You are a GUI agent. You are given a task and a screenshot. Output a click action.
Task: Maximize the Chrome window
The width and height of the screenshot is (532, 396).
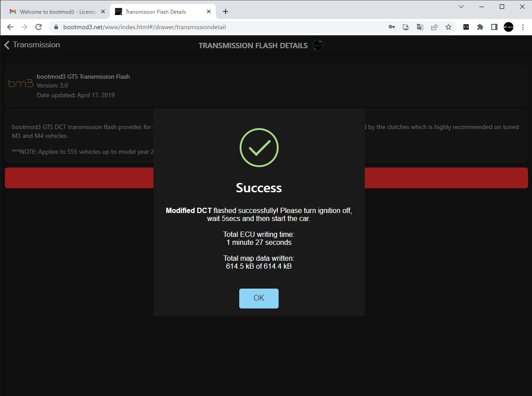(502, 7)
